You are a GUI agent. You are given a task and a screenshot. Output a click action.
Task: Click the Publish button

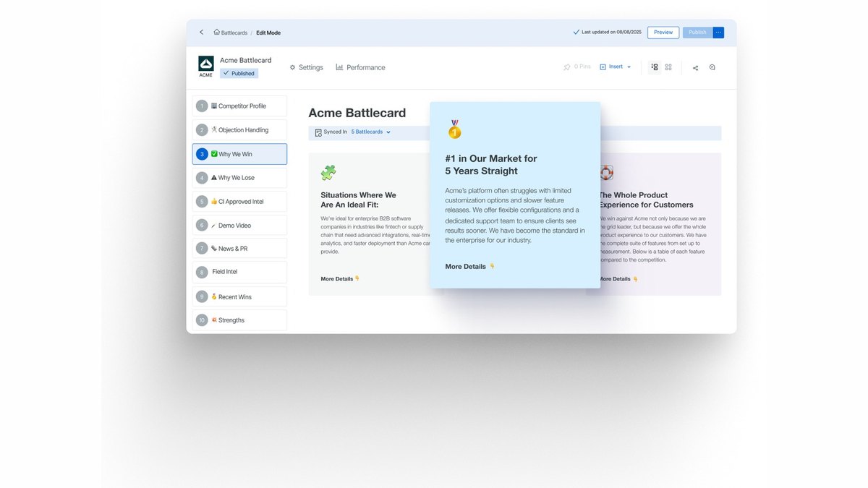[697, 33]
